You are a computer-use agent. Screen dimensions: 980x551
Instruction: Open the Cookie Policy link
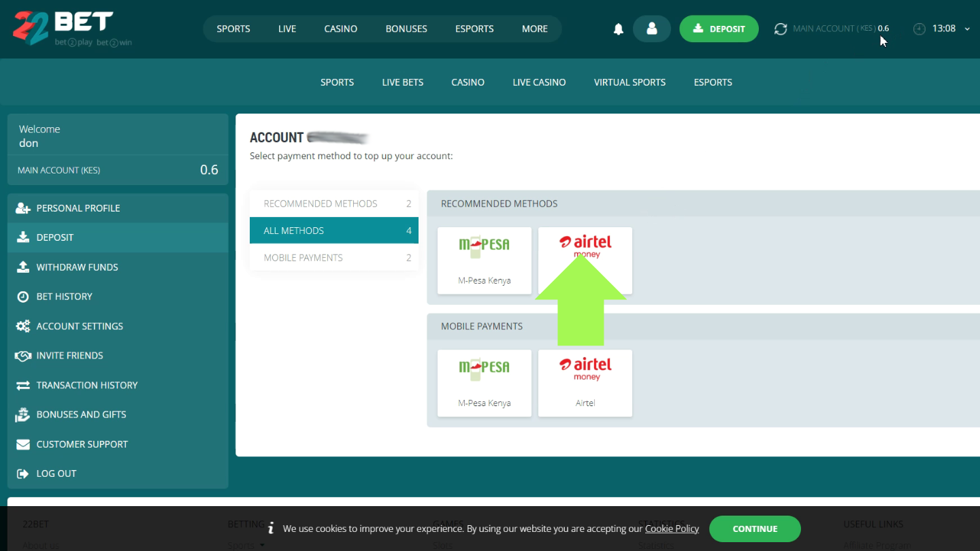[x=672, y=529]
